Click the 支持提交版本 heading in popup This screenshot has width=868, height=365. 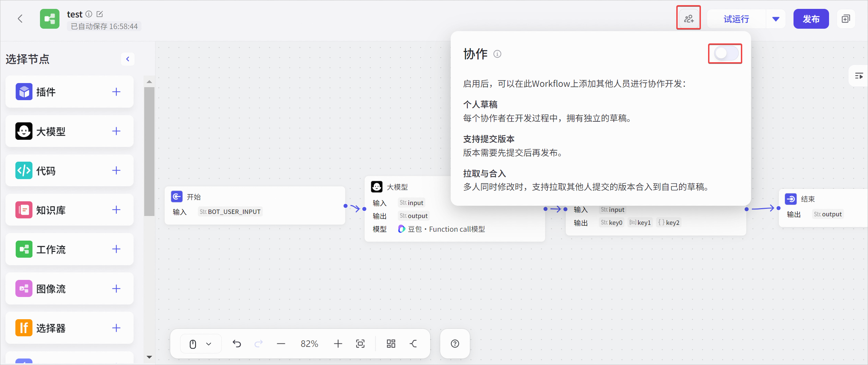[489, 139]
